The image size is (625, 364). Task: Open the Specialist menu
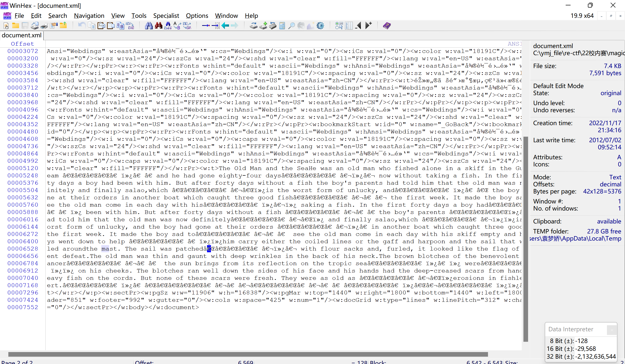166,16
